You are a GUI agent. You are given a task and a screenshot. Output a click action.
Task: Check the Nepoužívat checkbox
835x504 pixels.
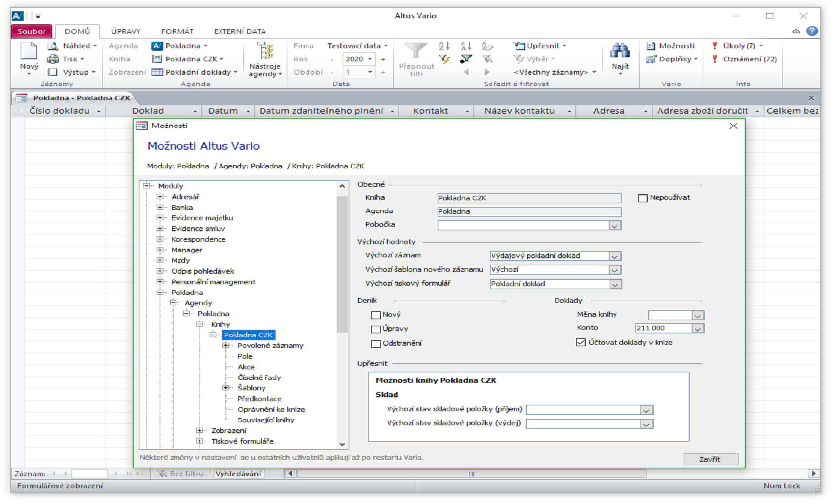click(643, 198)
